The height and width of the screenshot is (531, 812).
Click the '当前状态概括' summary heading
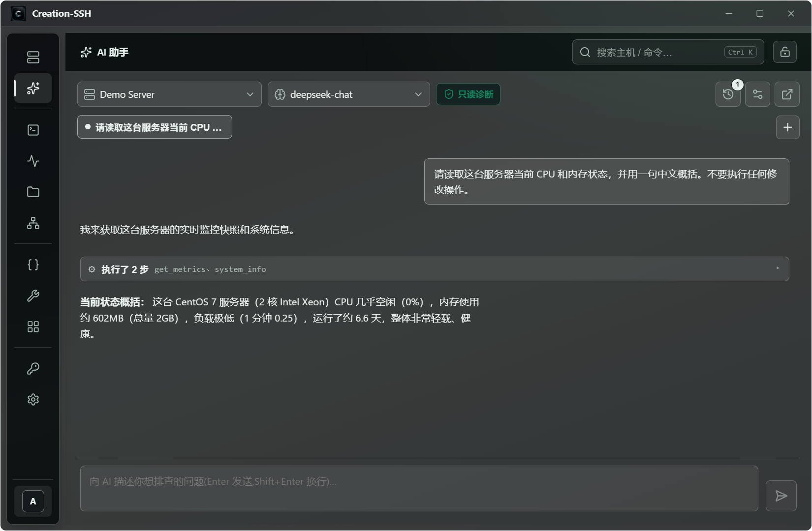point(112,302)
